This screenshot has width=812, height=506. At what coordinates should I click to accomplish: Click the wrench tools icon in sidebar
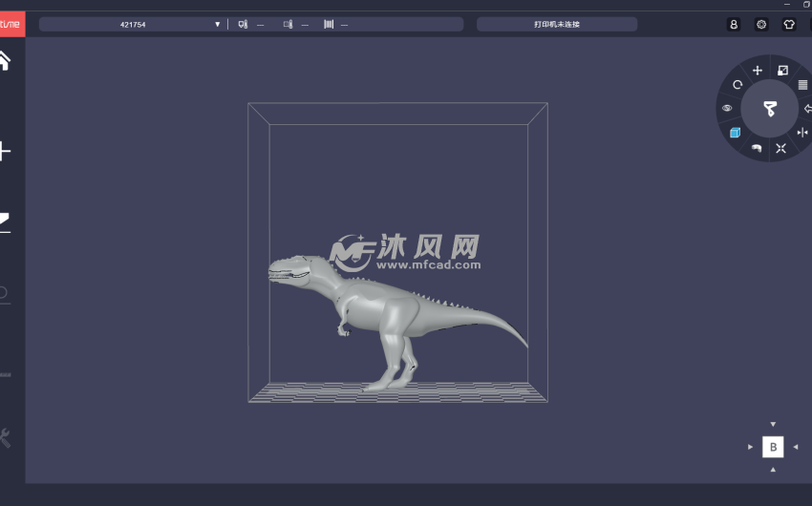(x=5, y=438)
